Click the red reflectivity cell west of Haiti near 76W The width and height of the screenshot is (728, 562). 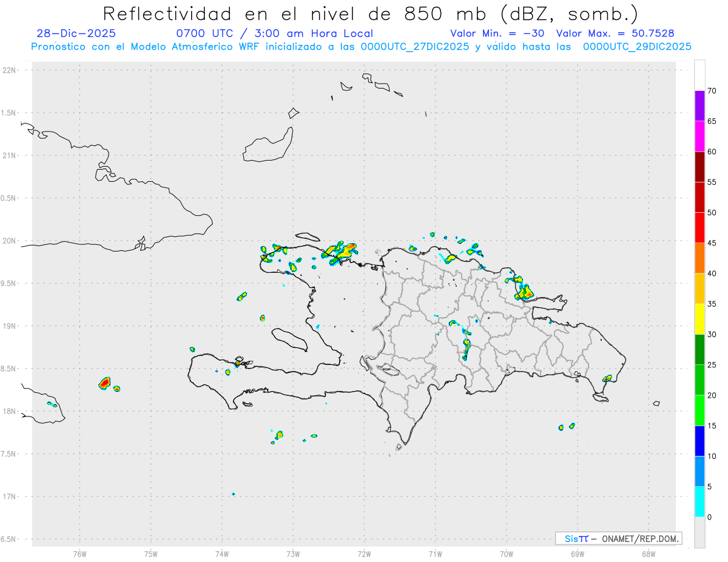[x=105, y=383]
